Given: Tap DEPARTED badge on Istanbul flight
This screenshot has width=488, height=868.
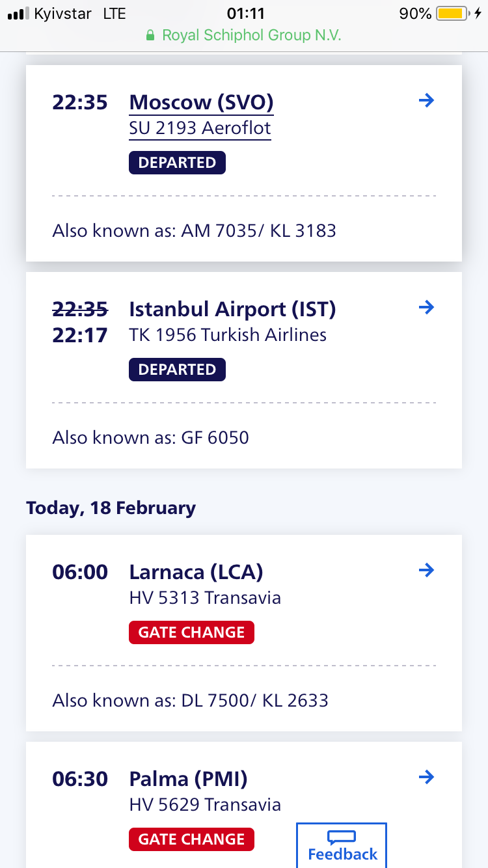Looking at the screenshot, I should (177, 370).
